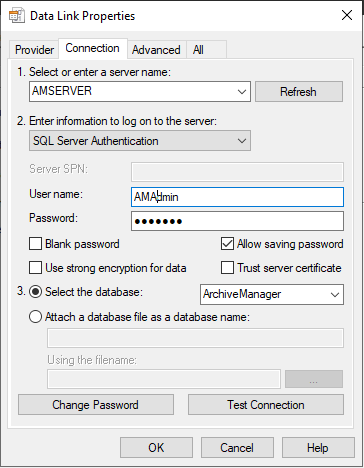
Task: Expand the ArchiveManager database dropdown
Action: tap(335, 294)
